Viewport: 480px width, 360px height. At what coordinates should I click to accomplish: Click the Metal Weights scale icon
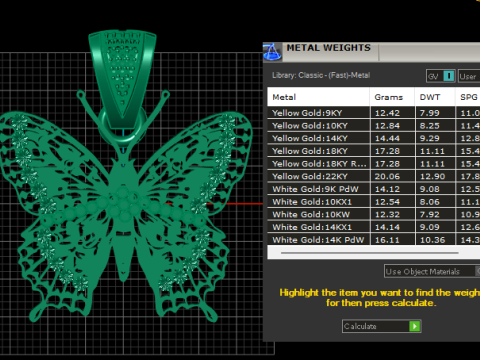tap(272, 52)
